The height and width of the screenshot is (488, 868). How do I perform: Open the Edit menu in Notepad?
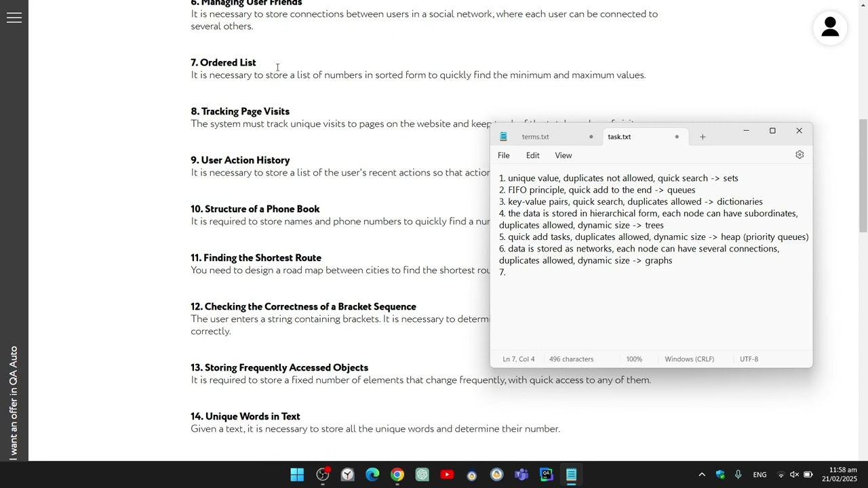coord(533,155)
